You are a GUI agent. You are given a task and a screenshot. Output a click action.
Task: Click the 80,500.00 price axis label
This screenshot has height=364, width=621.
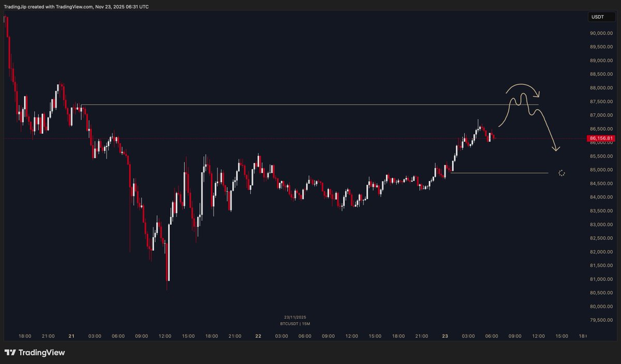click(x=600, y=293)
